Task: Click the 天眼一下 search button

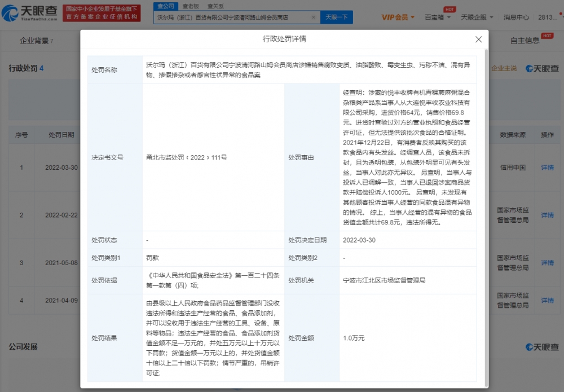Action: pos(336,17)
